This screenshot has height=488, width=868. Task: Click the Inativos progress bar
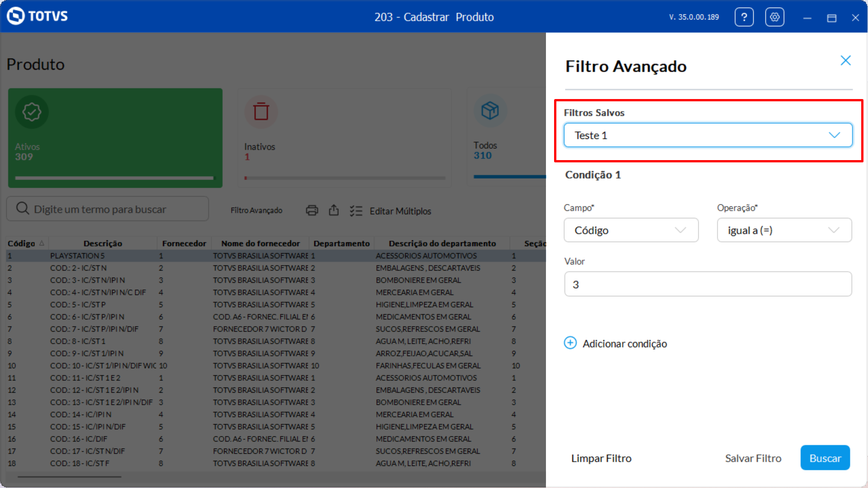tap(345, 178)
